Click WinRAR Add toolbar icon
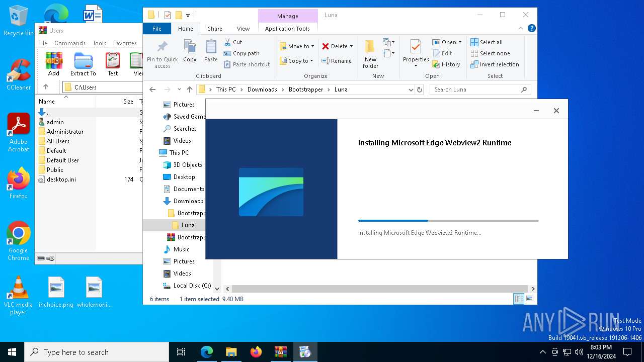The width and height of the screenshot is (644, 362). (54, 64)
